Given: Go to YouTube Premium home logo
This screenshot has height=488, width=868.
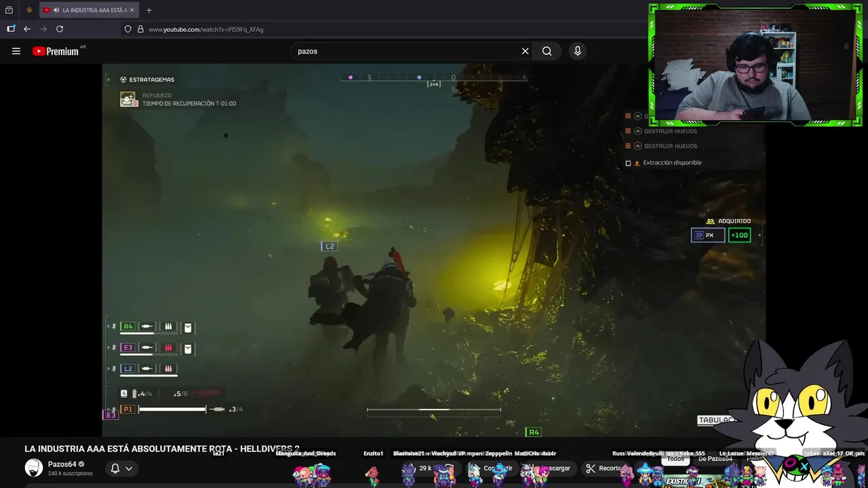Looking at the screenshot, I should pos(56,51).
